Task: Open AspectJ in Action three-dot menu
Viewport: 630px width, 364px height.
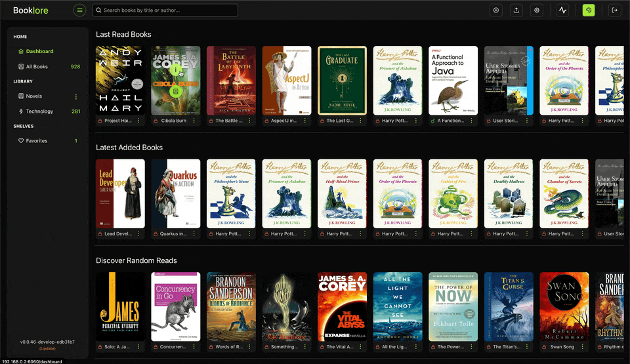Action: coord(305,121)
